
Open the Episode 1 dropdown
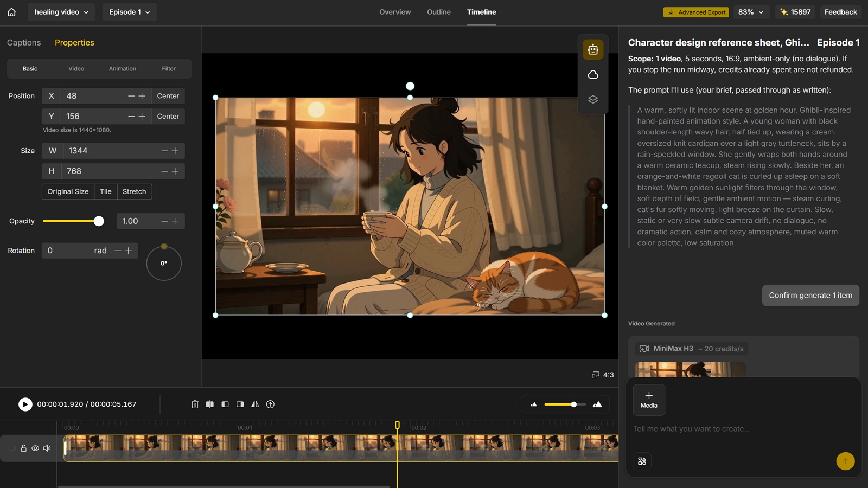click(129, 12)
